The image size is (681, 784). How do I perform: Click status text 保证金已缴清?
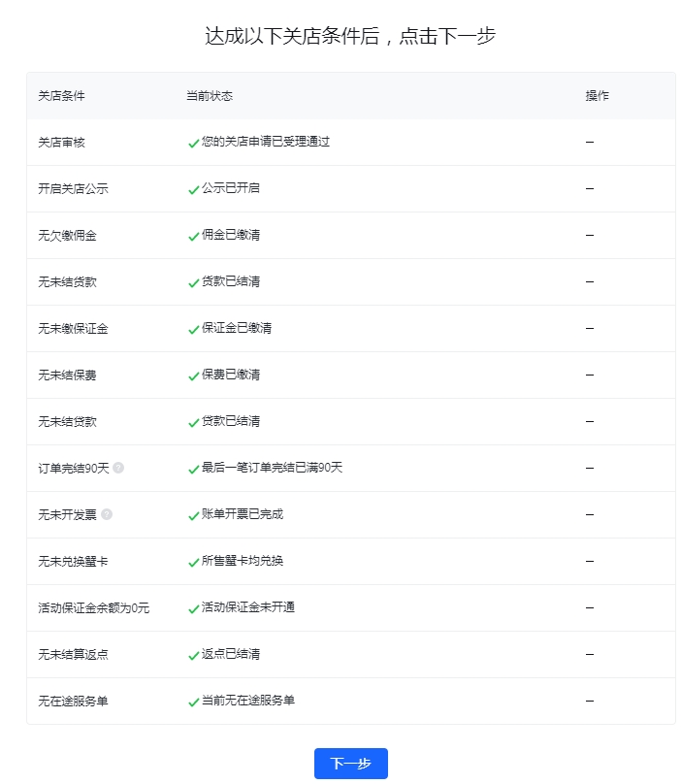(x=237, y=328)
